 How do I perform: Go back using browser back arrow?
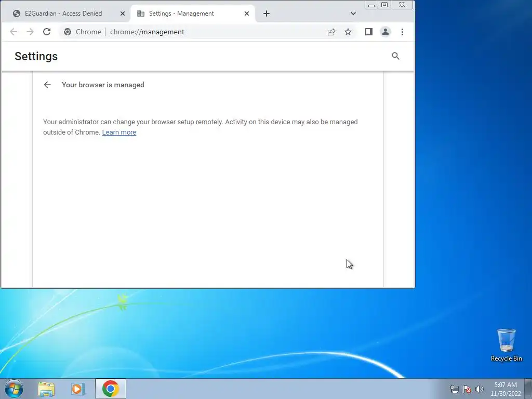click(x=14, y=32)
